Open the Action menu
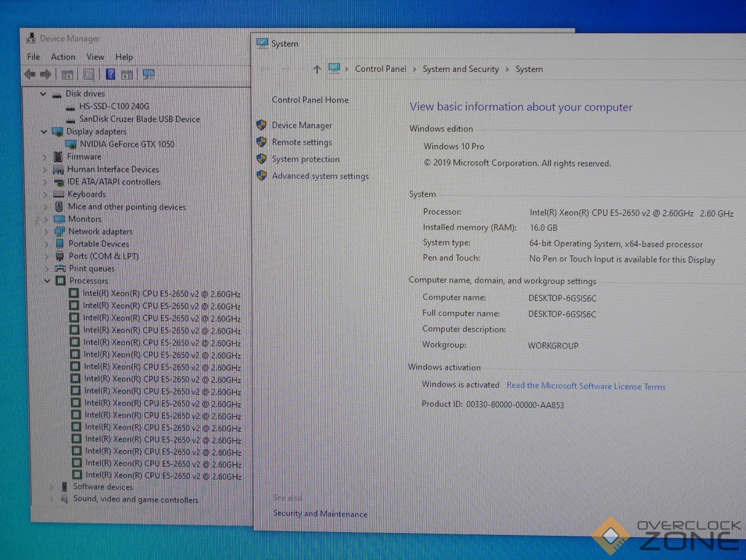The width and height of the screenshot is (746, 560). 63,57
